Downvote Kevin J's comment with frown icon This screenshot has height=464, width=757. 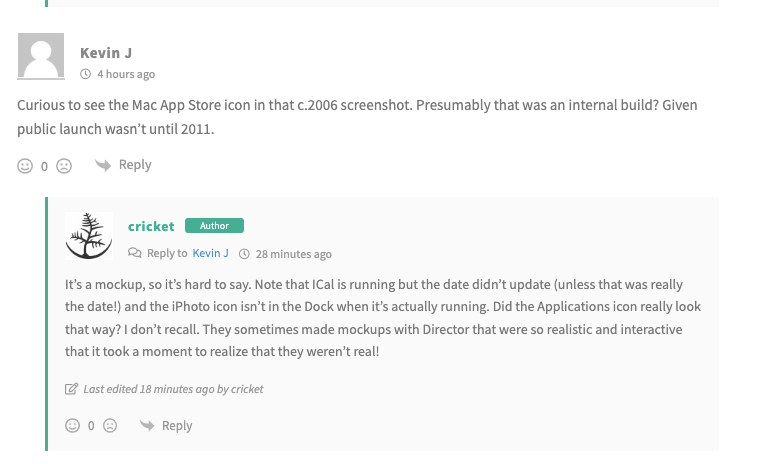64,166
